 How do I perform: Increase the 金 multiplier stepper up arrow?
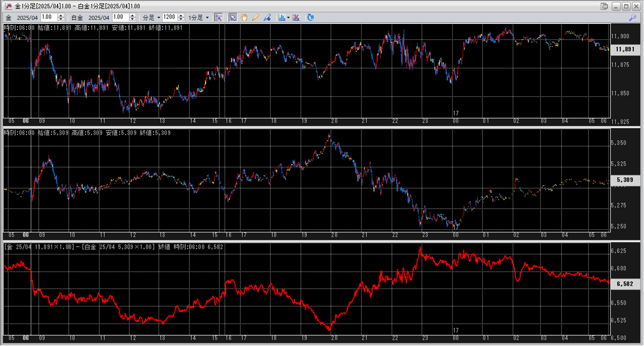(x=61, y=15)
